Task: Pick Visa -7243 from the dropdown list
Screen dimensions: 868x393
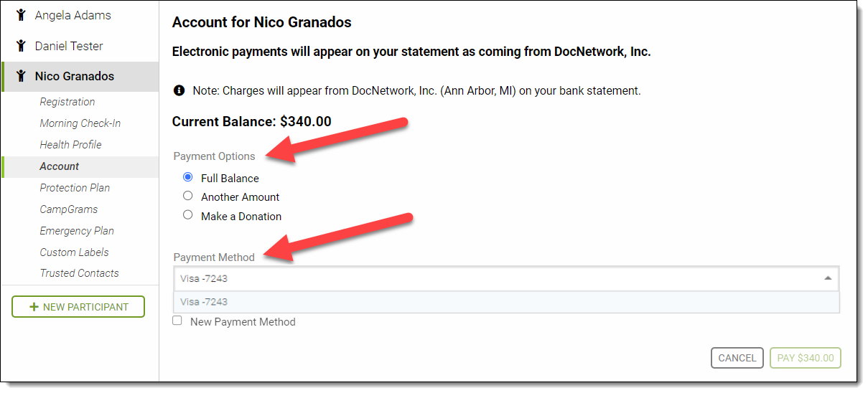Action: [x=205, y=302]
